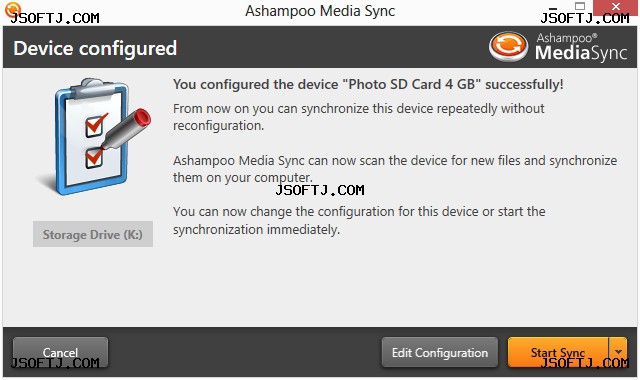This screenshot has width=640, height=380.
Task: Maximize the Ashampoo Media Sync window
Action: pyautogui.click(x=580, y=6)
